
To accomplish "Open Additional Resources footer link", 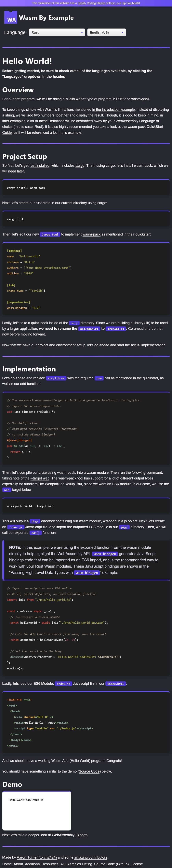I will [x=42, y=864].
